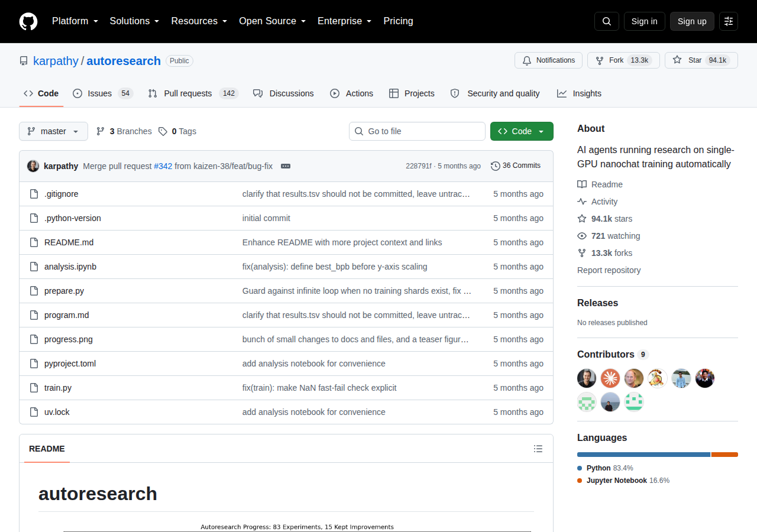Open the 3 Branches link
This screenshot has width=757, height=532.
pos(124,131)
